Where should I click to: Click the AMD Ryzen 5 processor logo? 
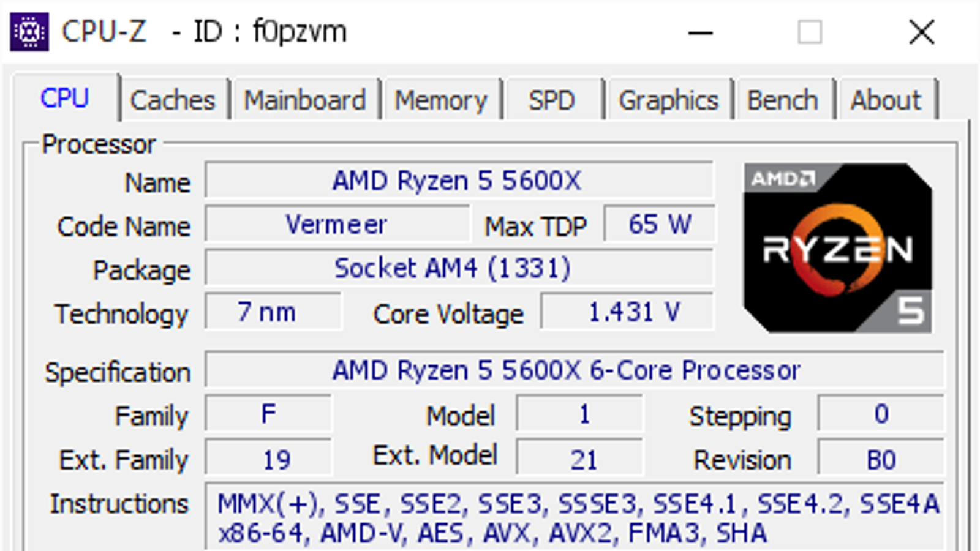click(837, 248)
